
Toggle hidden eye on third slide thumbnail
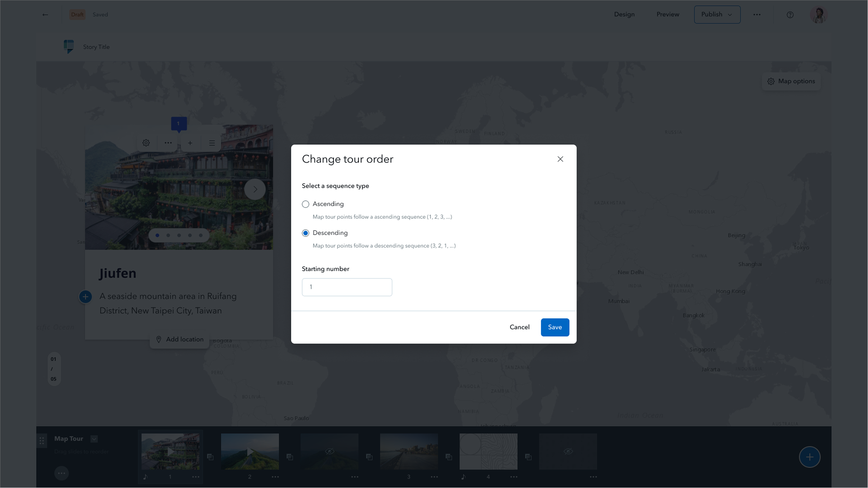point(329,451)
